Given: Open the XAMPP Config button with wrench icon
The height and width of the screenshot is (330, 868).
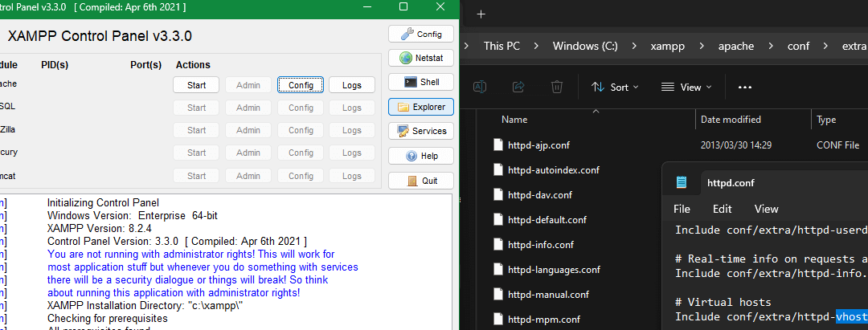Looking at the screenshot, I should pos(420,34).
